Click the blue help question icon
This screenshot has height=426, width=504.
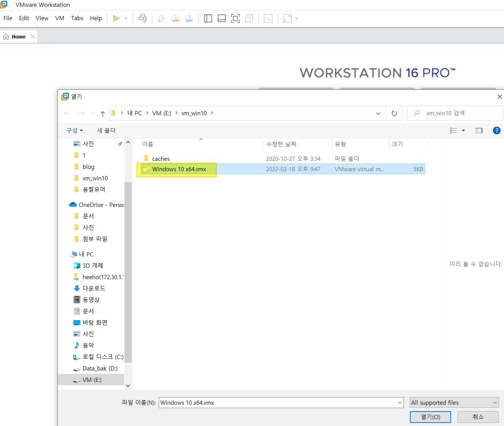click(496, 130)
